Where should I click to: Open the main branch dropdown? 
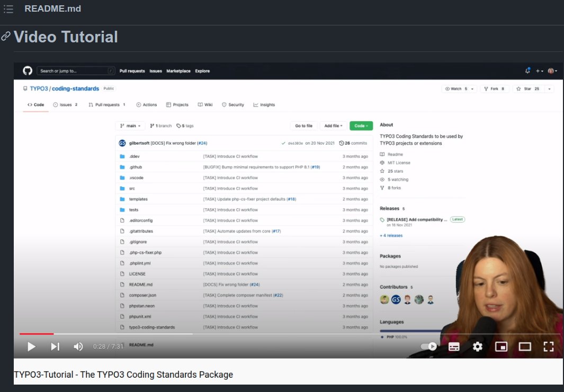coord(130,126)
